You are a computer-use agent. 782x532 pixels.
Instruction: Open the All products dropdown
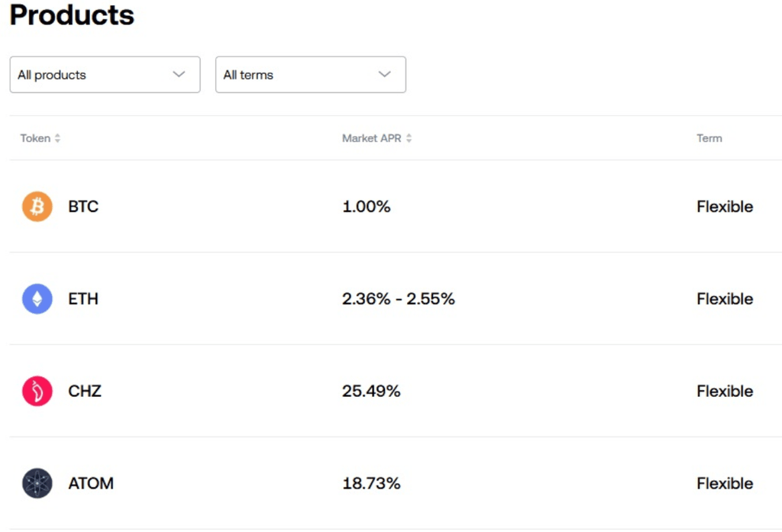pyautogui.click(x=105, y=75)
